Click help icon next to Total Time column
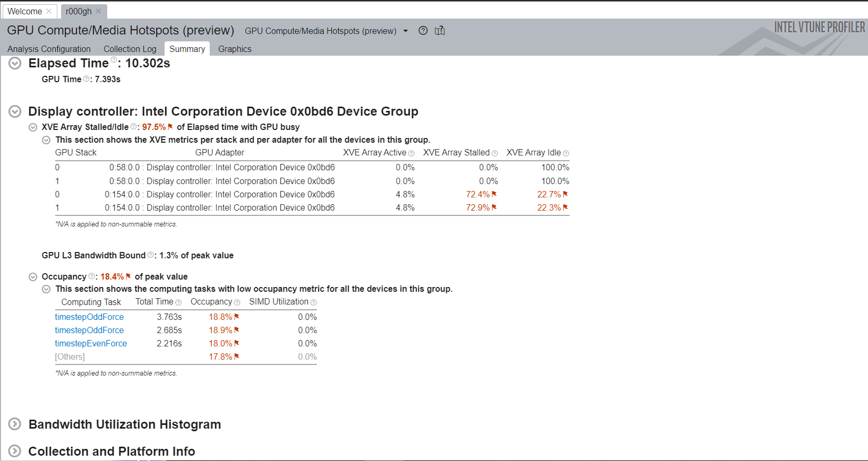The width and height of the screenshot is (868, 461). pos(178,302)
